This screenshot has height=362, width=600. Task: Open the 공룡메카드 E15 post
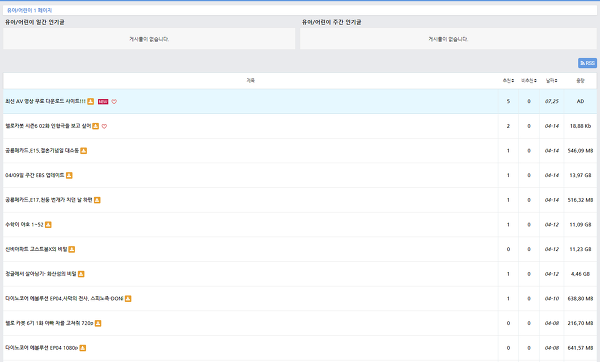pos(42,151)
